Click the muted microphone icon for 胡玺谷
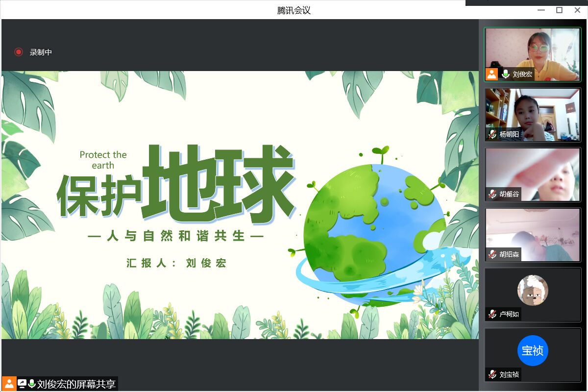Image resolution: width=588 pixels, height=392 pixels. pos(492,194)
